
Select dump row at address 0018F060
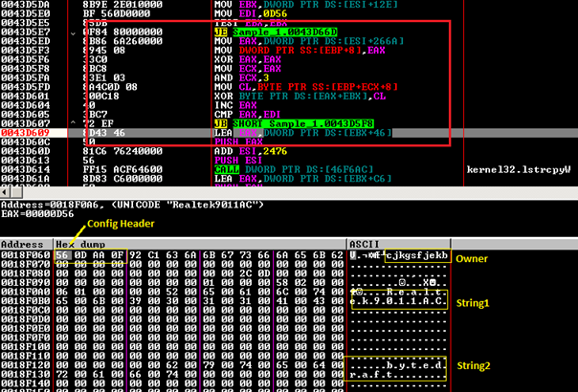click(x=25, y=255)
